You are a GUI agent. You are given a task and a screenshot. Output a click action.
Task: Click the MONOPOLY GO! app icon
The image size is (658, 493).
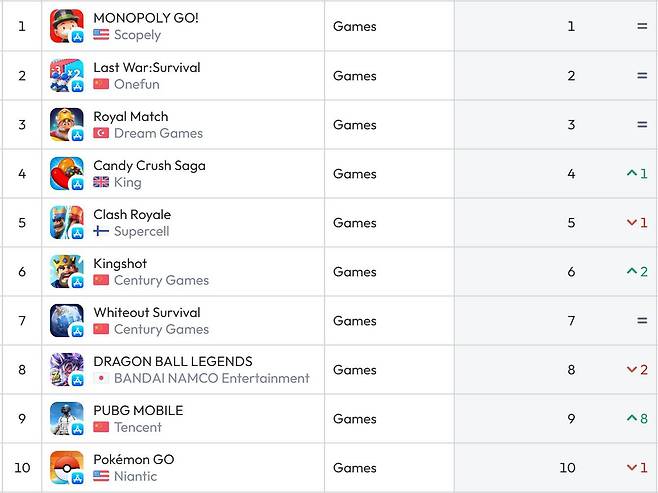(x=66, y=26)
